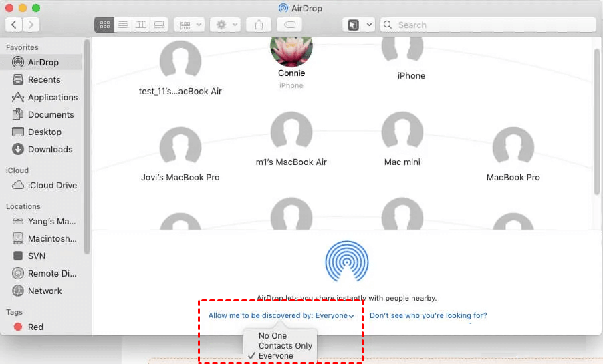Click the AirDrop title icon
The image size is (603, 364).
click(283, 8)
